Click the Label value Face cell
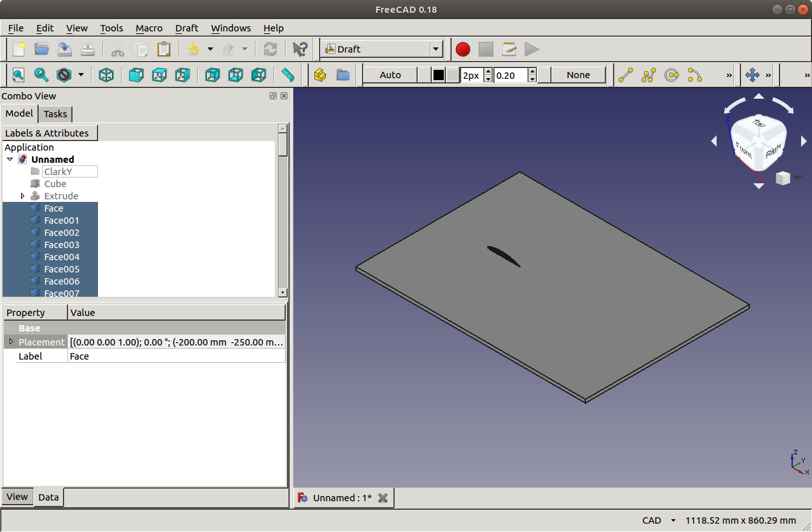Image resolution: width=812 pixels, height=532 pixels. coord(176,356)
